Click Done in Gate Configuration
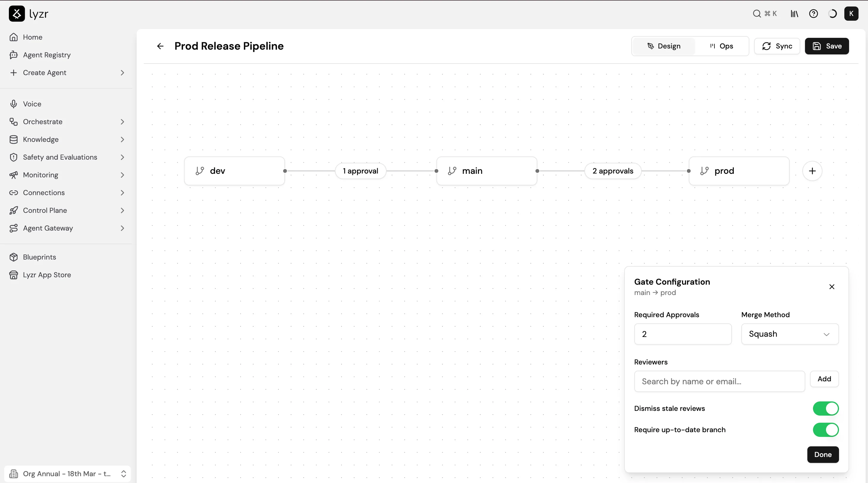 tap(823, 455)
